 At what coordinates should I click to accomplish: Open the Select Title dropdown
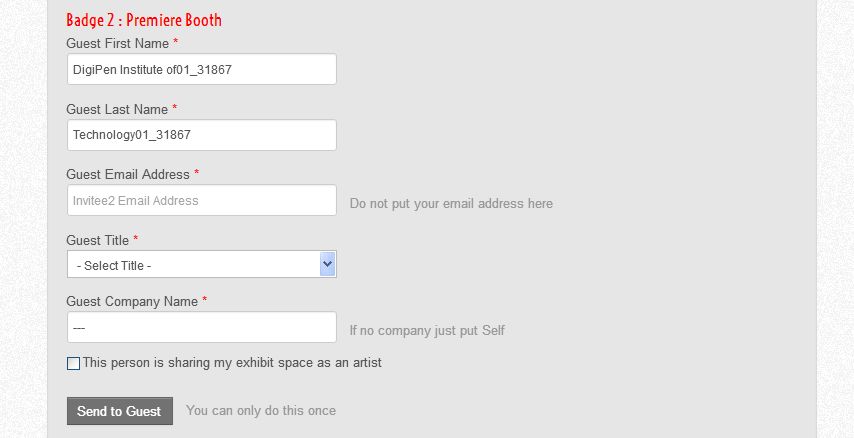point(192,265)
